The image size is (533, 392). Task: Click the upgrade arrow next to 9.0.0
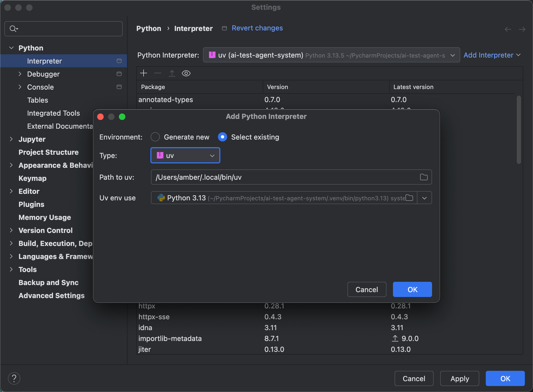[x=395, y=338]
